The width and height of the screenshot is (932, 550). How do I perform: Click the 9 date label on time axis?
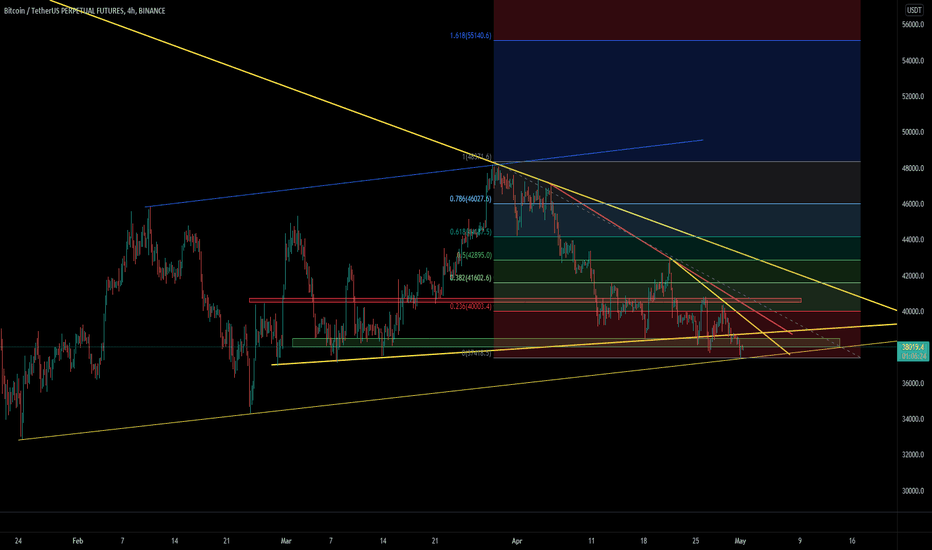pyautogui.click(x=799, y=541)
